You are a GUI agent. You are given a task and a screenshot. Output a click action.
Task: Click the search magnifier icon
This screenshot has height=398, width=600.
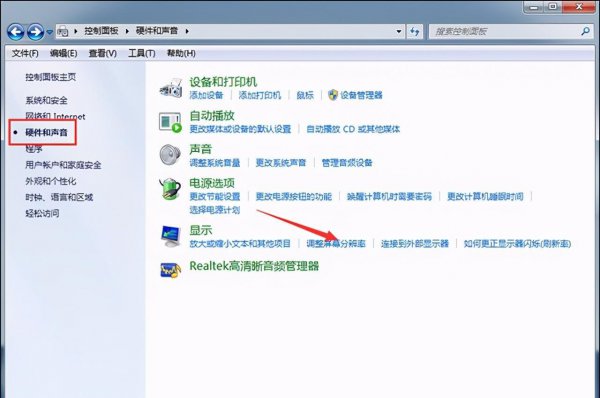585,31
